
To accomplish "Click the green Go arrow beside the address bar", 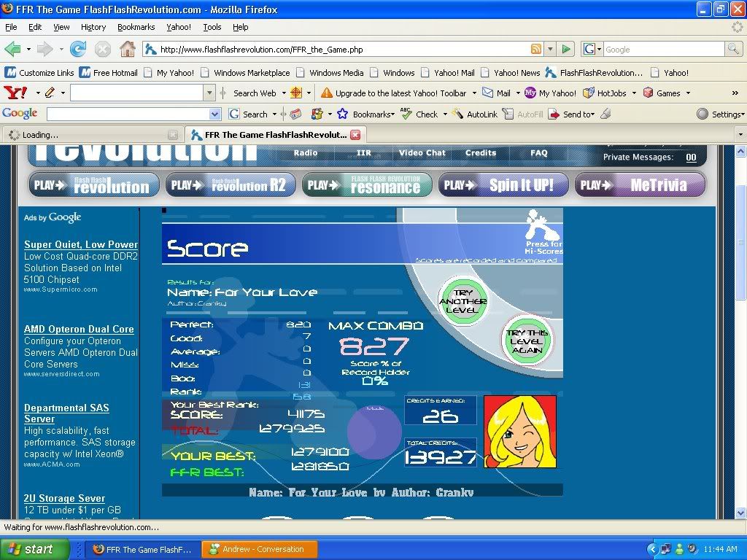I will click(x=566, y=50).
